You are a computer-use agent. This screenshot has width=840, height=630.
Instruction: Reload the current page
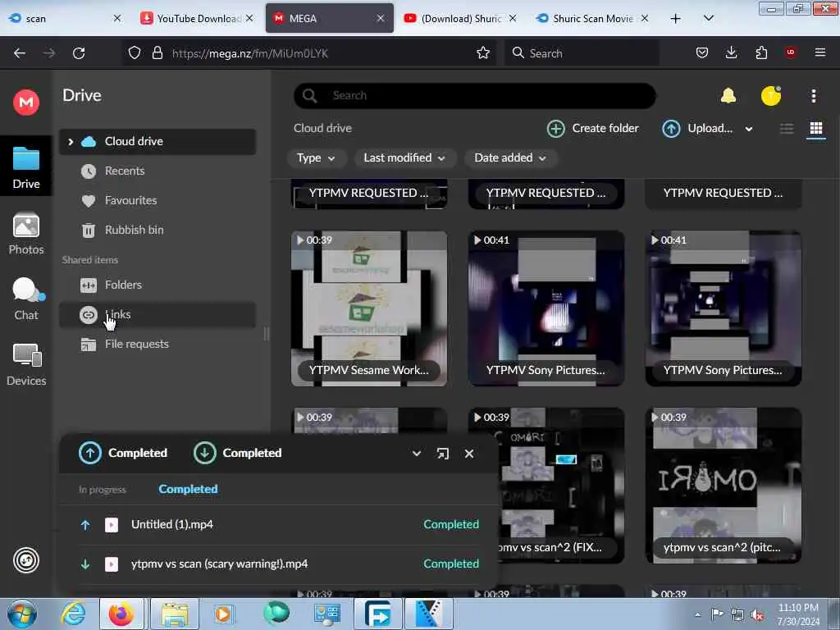(79, 53)
